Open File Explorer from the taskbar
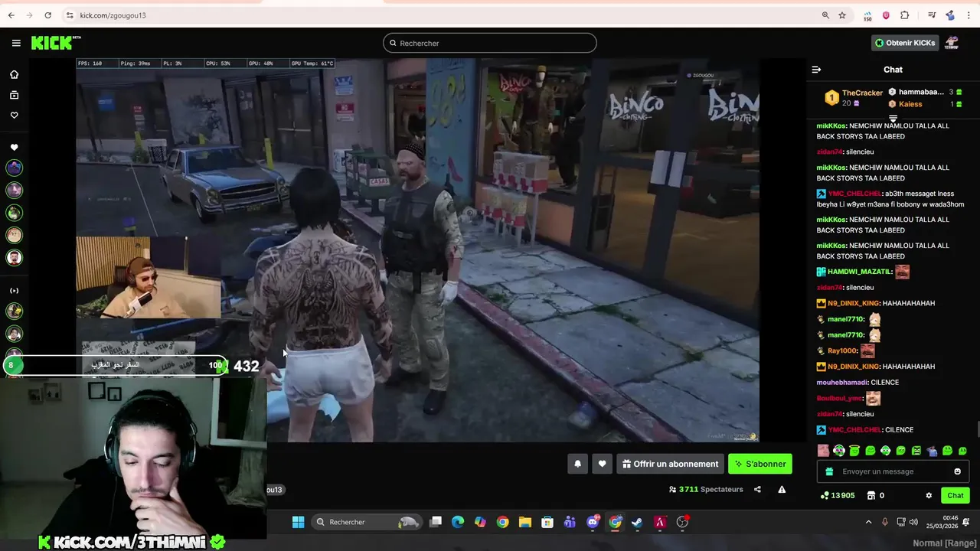 click(x=525, y=522)
